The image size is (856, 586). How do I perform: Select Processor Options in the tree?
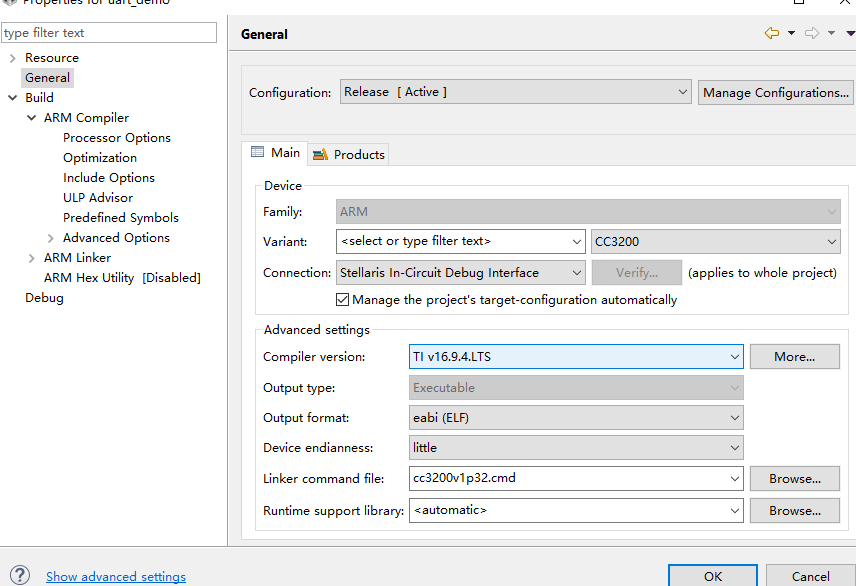tap(117, 138)
